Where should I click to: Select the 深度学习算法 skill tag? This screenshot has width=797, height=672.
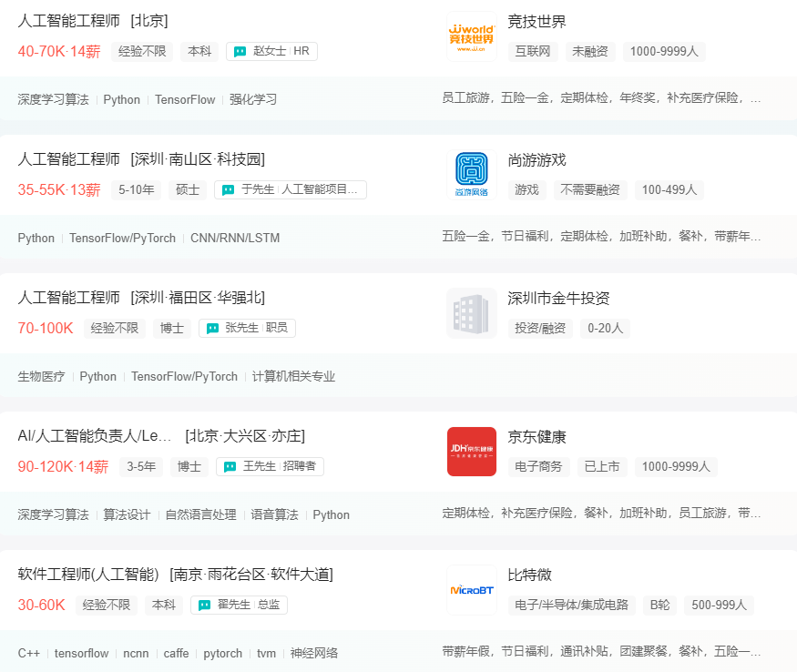tap(49, 99)
